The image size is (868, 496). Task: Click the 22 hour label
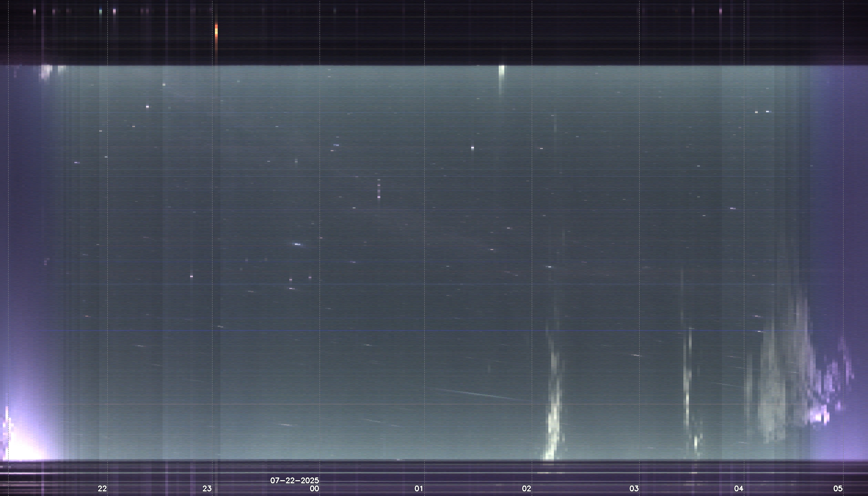tap(102, 488)
